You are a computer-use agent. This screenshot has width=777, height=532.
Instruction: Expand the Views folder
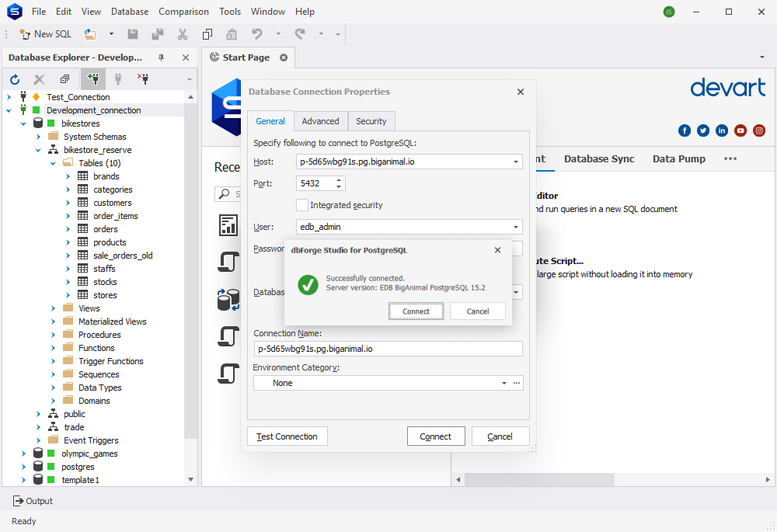53,308
